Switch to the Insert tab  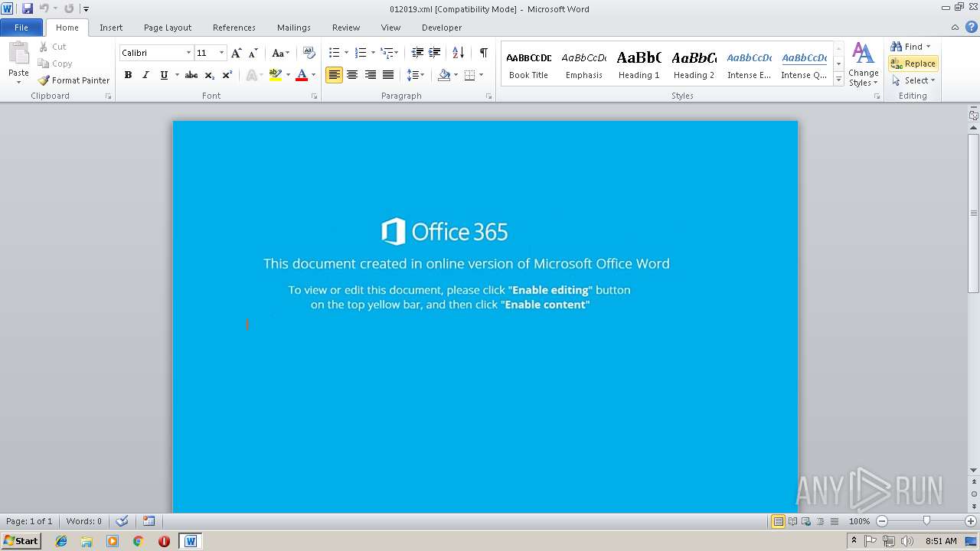(x=111, y=28)
